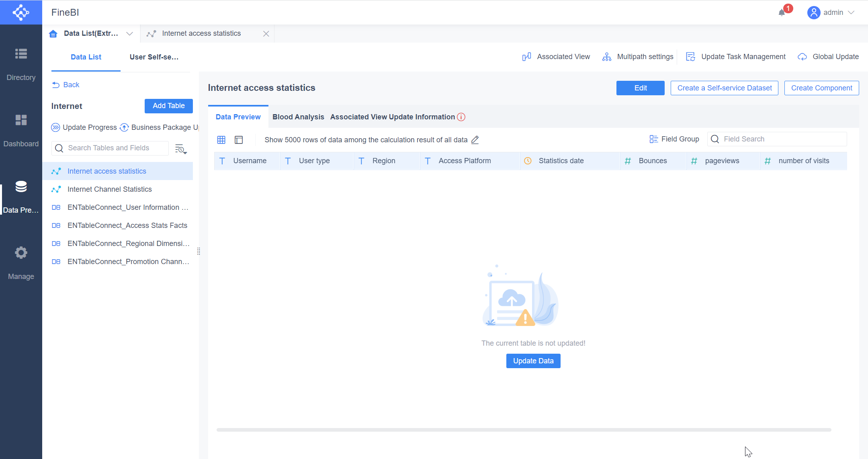Image resolution: width=868 pixels, height=459 pixels.
Task: Click the Statistics date column header
Action: [x=570, y=161]
